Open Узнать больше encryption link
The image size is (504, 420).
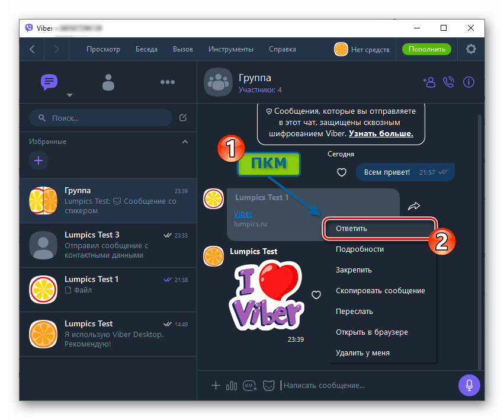pyautogui.click(x=381, y=133)
